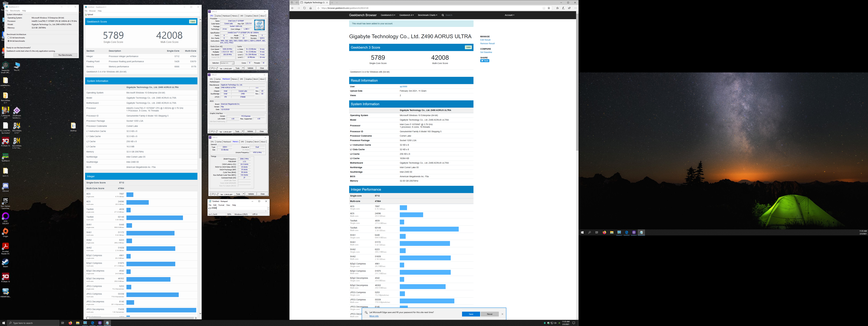Image resolution: width=868 pixels, height=326 pixels.
Task: Open Format menu in Notepad
Action: 221,205
